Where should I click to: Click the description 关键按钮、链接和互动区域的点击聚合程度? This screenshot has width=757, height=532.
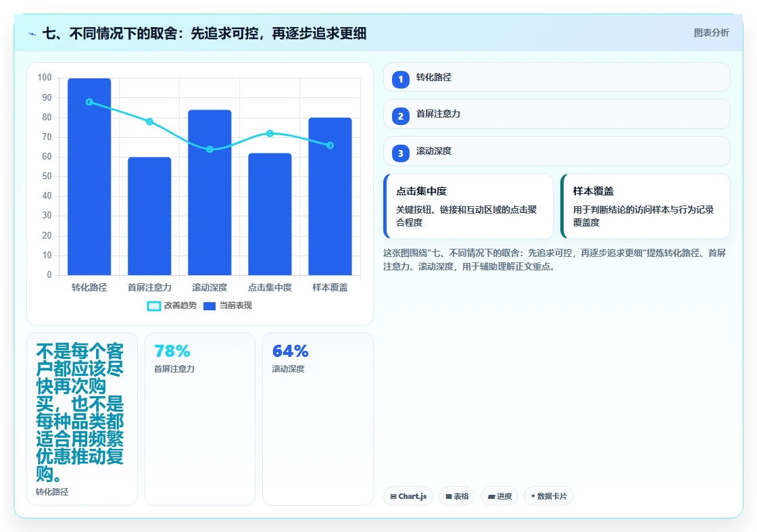tap(466, 216)
